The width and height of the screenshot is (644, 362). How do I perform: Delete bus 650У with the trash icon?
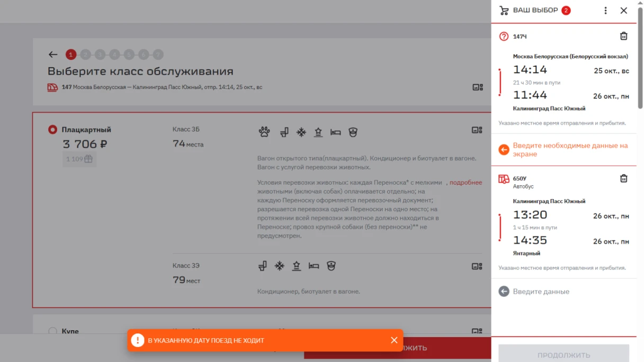pyautogui.click(x=624, y=178)
